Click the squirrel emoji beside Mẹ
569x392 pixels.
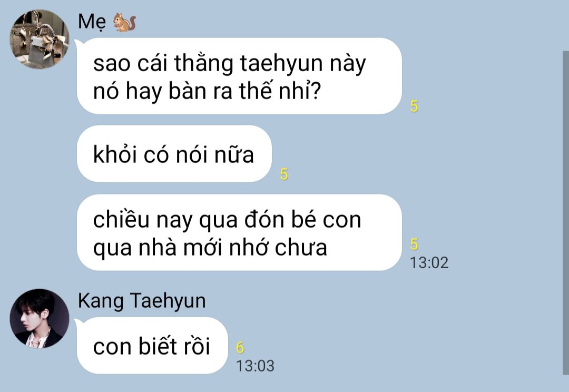tap(124, 22)
